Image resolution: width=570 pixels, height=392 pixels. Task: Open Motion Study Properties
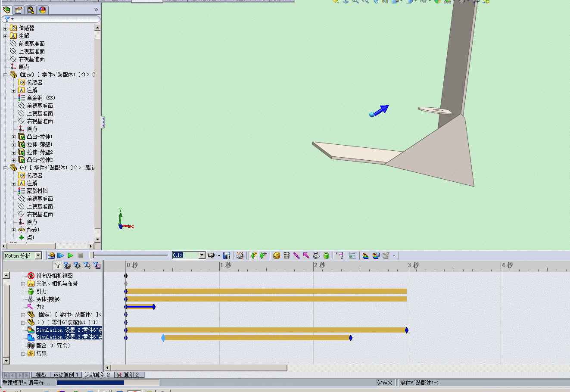click(x=353, y=255)
